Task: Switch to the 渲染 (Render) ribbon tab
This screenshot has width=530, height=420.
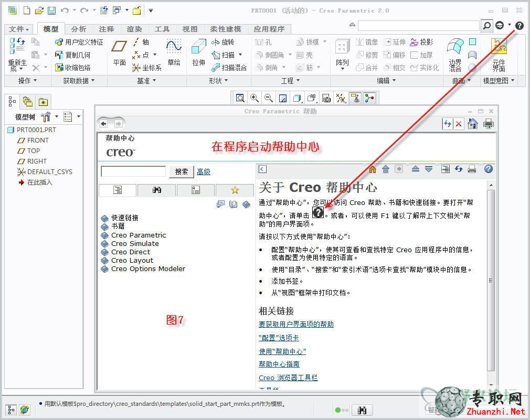Action: (x=134, y=29)
